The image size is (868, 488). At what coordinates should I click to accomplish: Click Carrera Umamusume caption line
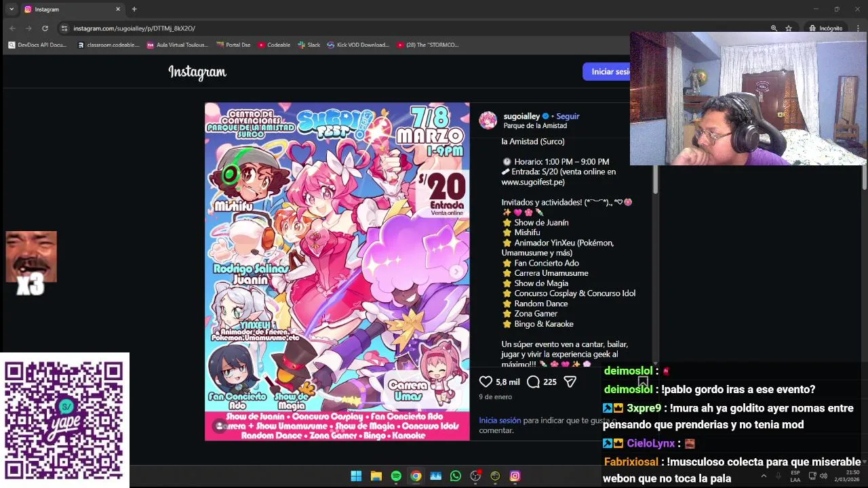pos(551,273)
